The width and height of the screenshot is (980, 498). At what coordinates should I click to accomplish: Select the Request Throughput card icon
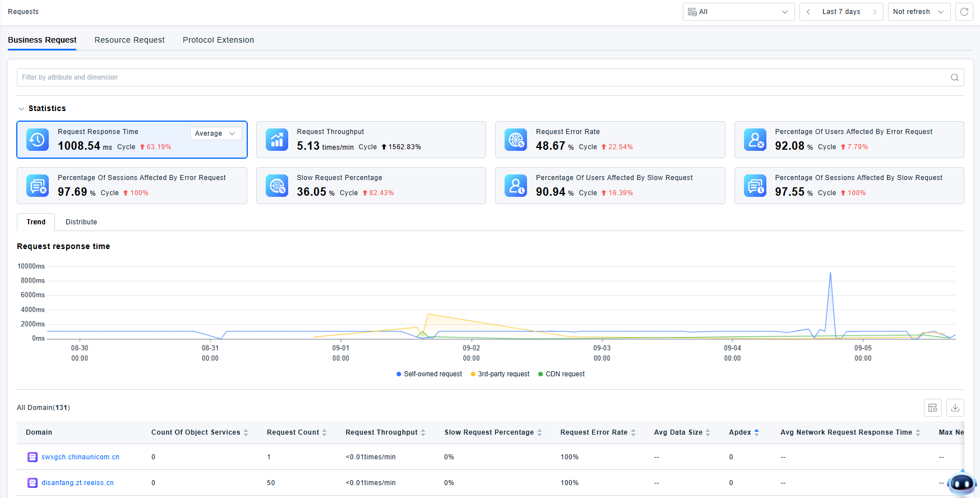277,140
